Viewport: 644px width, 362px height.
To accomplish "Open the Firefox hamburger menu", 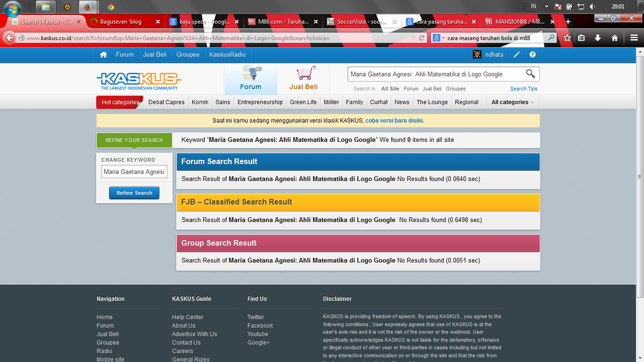I will (x=634, y=38).
